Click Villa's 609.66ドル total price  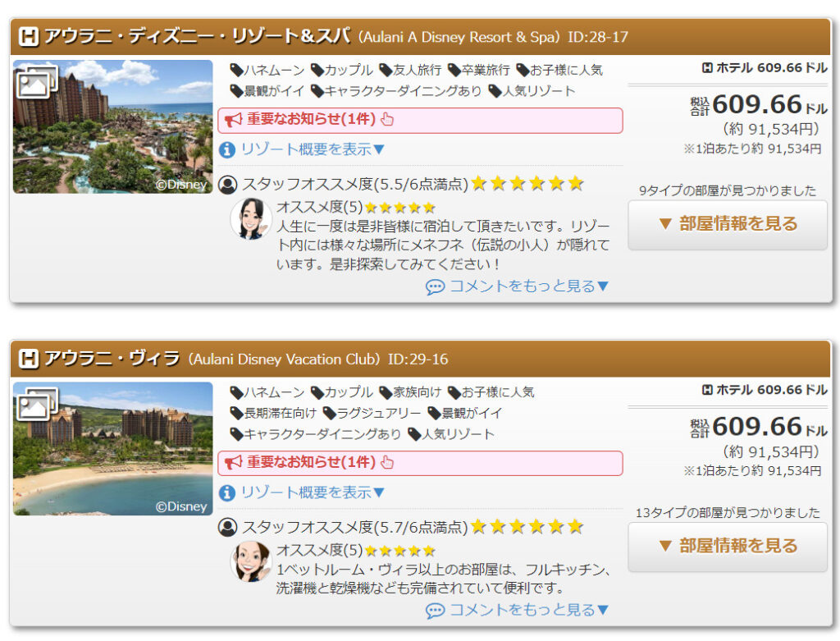(759, 427)
